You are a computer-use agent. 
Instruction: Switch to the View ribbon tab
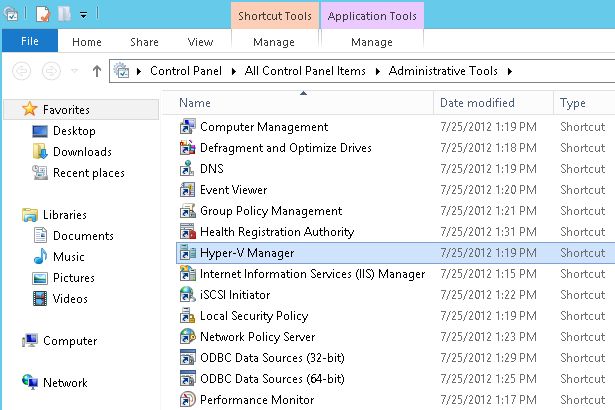pyautogui.click(x=200, y=42)
